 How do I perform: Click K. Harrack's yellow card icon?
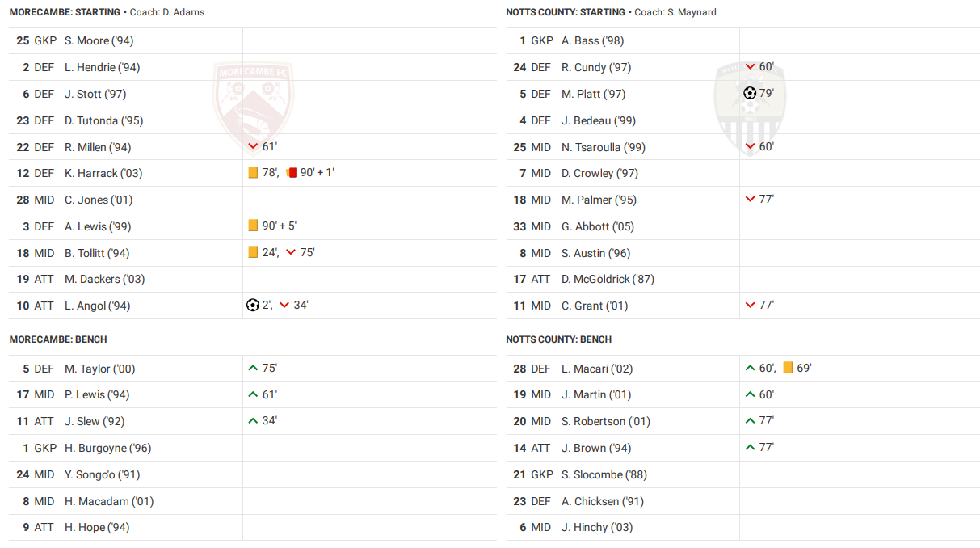tap(253, 173)
